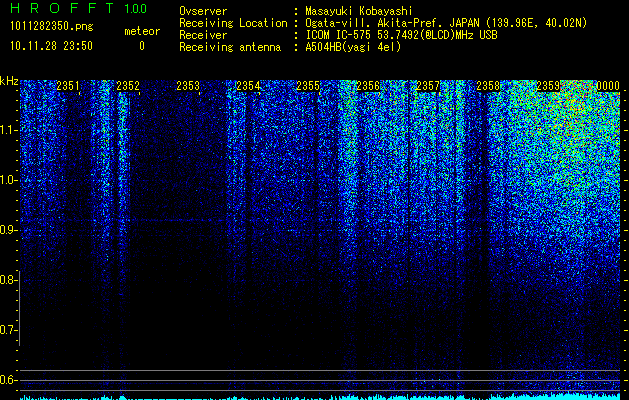The height and width of the screenshot is (400, 629).
Task: Click the 1.0 frequency axis label
Action: tap(9, 180)
